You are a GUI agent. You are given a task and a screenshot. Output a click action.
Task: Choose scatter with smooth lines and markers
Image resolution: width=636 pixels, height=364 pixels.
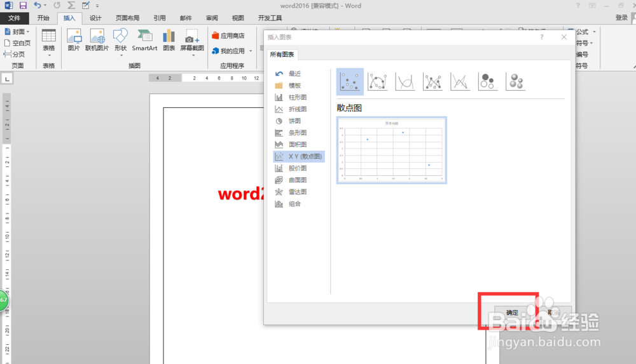click(x=377, y=81)
